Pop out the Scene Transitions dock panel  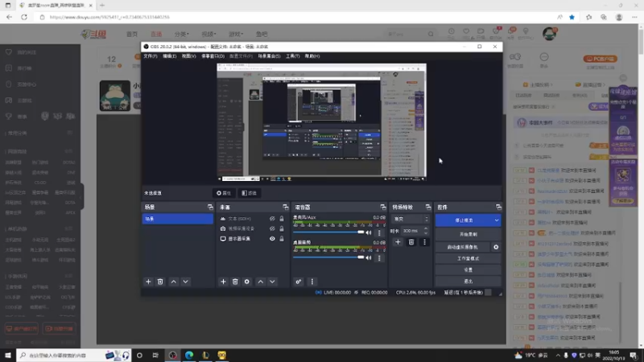point(428,208)
